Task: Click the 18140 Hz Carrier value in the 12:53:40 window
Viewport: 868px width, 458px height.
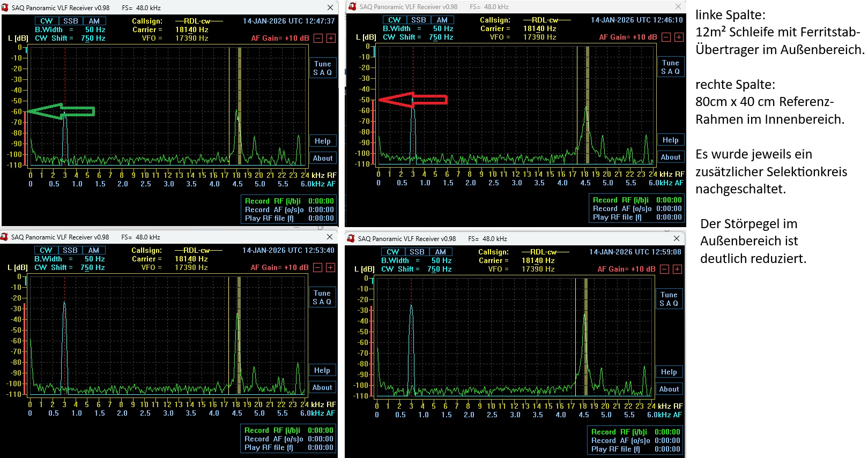Action: (x=191, y=259)
